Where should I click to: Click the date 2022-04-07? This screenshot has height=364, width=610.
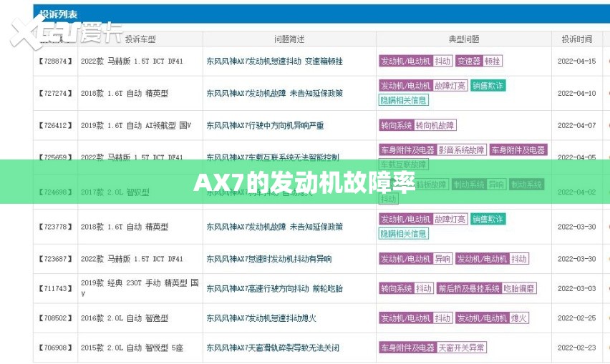(576, 125)
